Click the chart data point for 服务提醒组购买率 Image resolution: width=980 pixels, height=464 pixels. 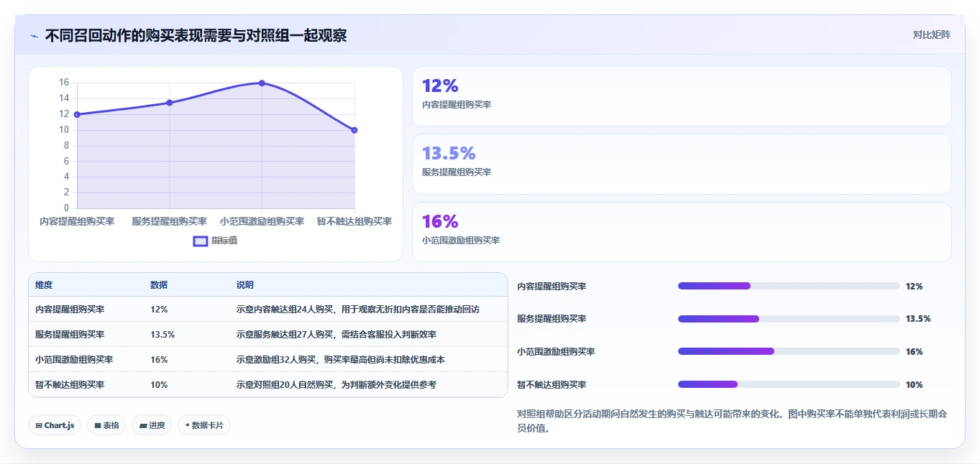coord(170,103)
